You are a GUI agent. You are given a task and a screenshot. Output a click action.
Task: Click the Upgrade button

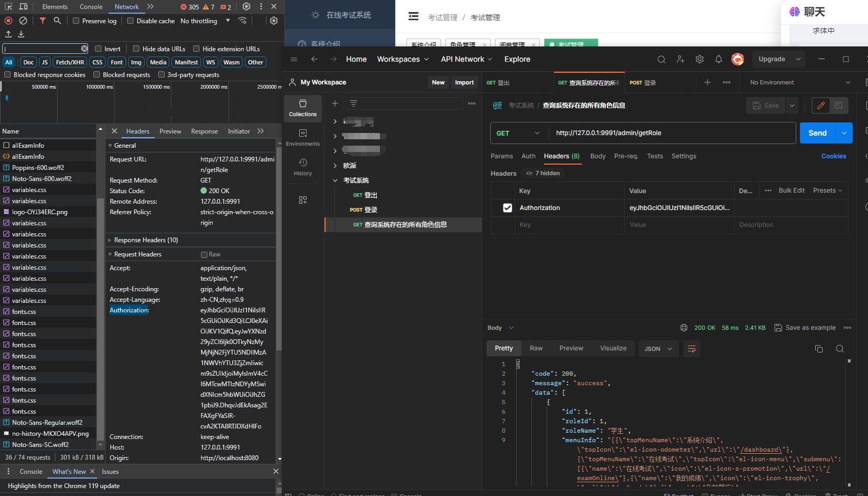[x=771, y=59]
